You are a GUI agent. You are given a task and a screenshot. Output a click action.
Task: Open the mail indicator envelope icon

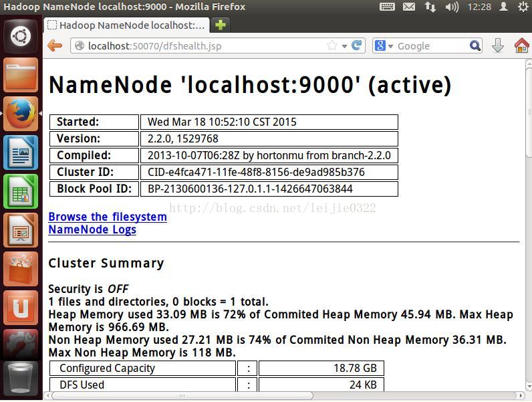point(409,7)
